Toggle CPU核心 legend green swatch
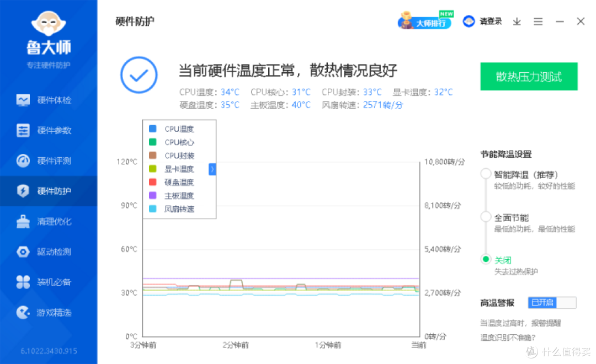Viewport: 596px width, 364px height. pos(153,142)
